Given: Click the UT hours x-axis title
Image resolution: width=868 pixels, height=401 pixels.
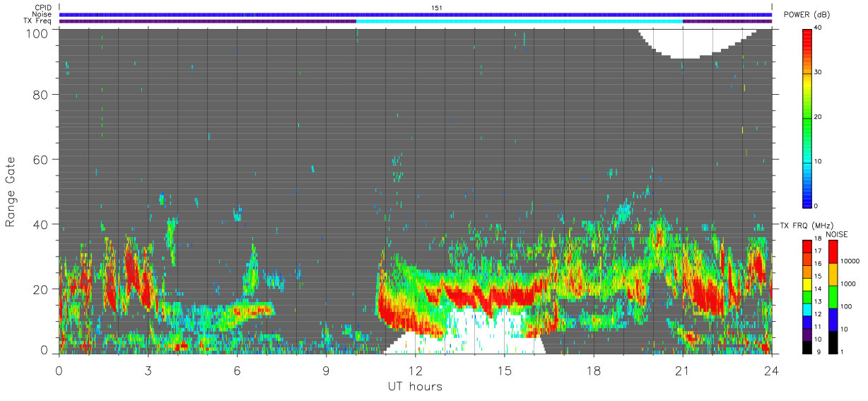Looking at the screenshot, I should pyautogui.click(x=415, y=387).
